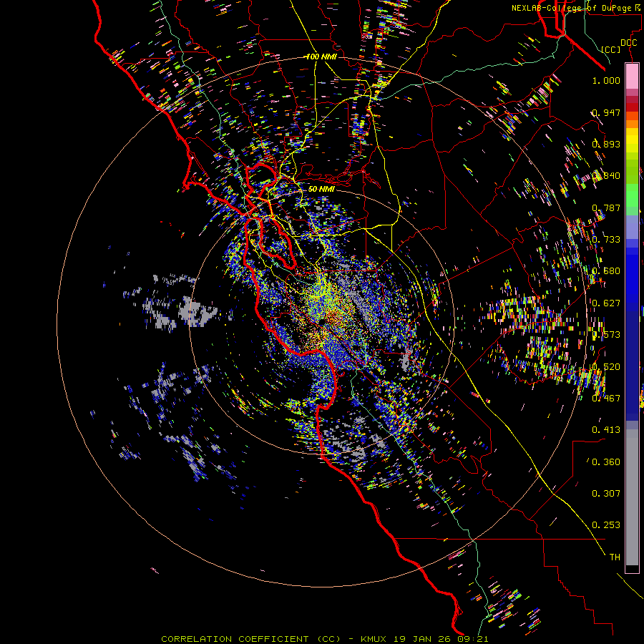Click the 100 NMI range ring label
The height and width of the screenshot is (644, 644).
321,57
